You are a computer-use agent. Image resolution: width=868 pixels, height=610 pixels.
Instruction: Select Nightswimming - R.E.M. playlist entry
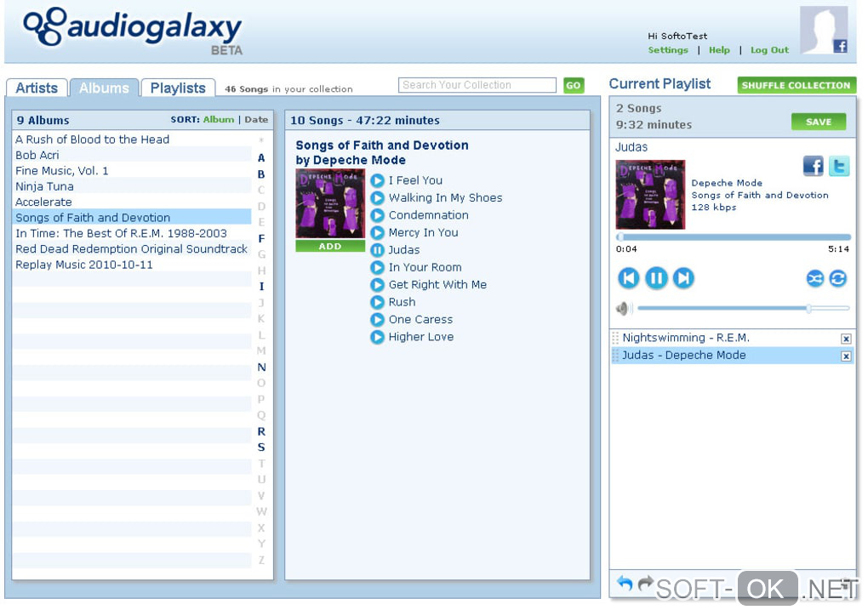tap(733, 338)
